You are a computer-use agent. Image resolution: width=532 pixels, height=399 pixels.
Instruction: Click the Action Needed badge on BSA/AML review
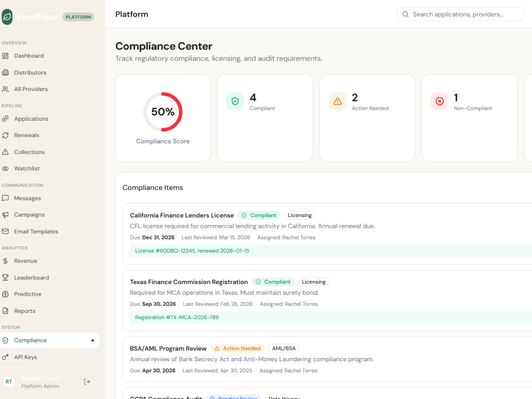coord(237,348)
